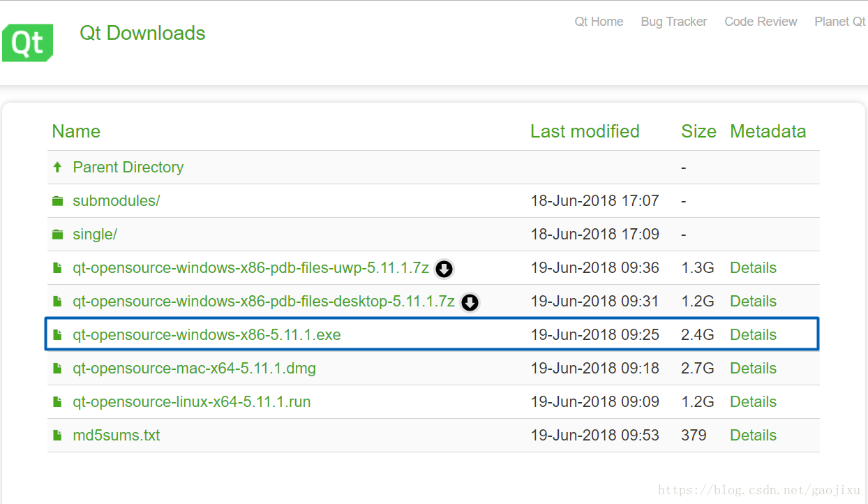
Task: Download qt-opensource-windows-x86-5.11.1.exe installer
Action: [x=207, y=335]
